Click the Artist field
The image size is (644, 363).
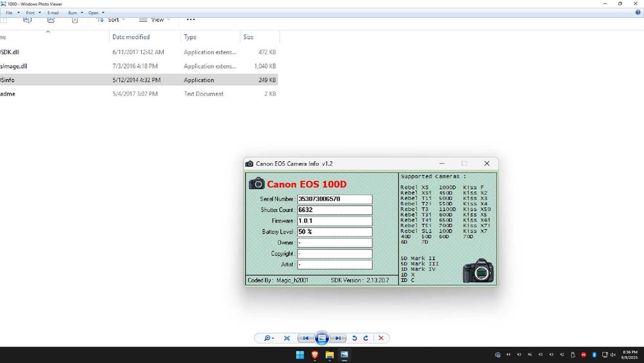335,265
